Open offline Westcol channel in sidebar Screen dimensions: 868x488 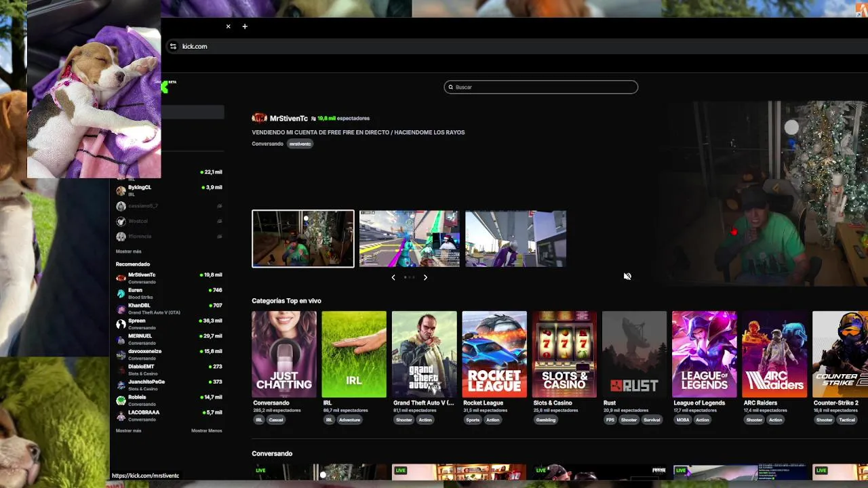tap(169, 221)
